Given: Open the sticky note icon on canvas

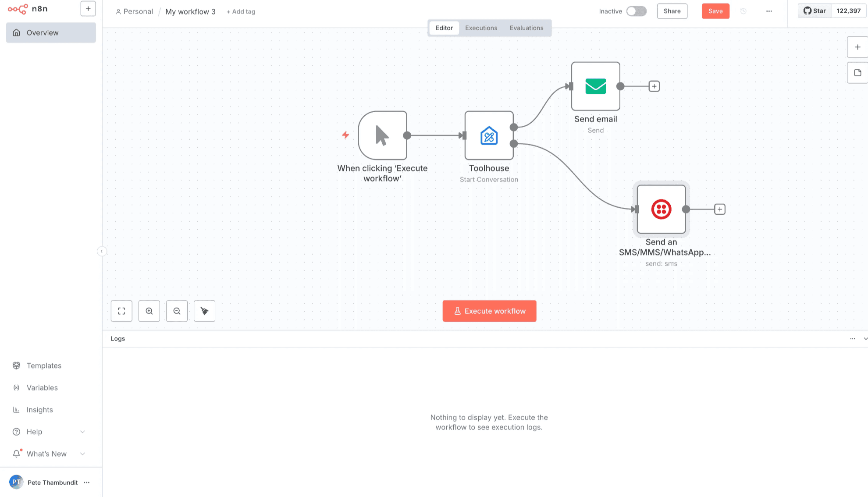Looking at the screenshot, I should [x=857, y=73].
